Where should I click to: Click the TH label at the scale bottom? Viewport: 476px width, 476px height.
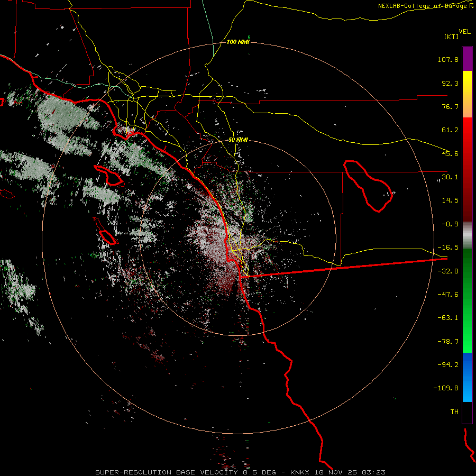[454, 412]
